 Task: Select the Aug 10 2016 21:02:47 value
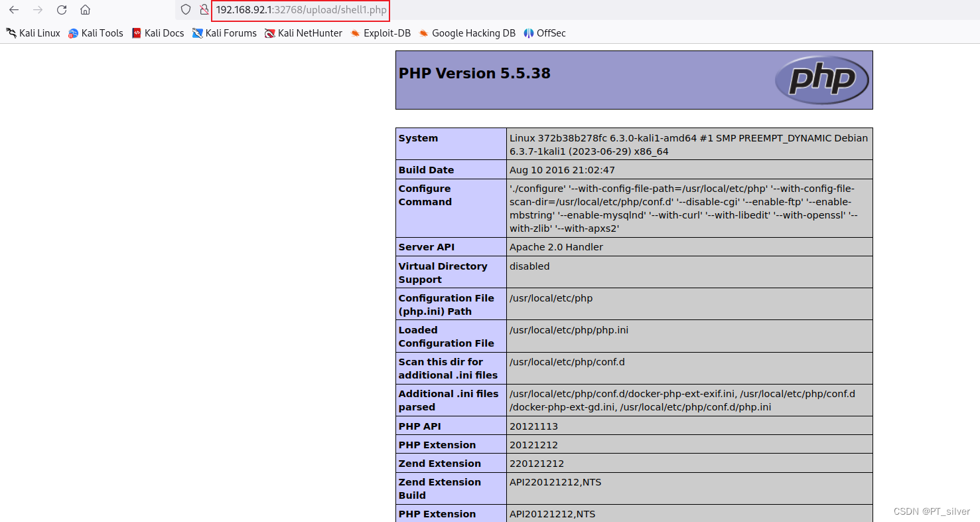[562, 170]
